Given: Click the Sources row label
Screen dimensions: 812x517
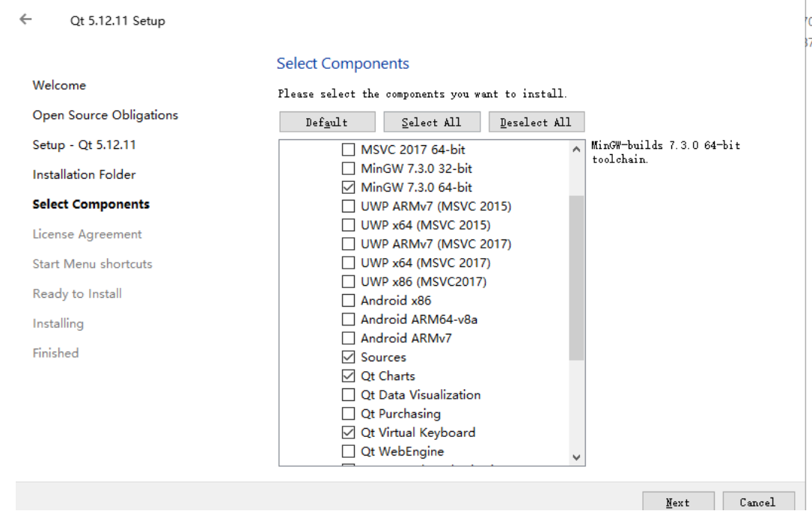Looking at the screenshot, I should click(383, 357).
